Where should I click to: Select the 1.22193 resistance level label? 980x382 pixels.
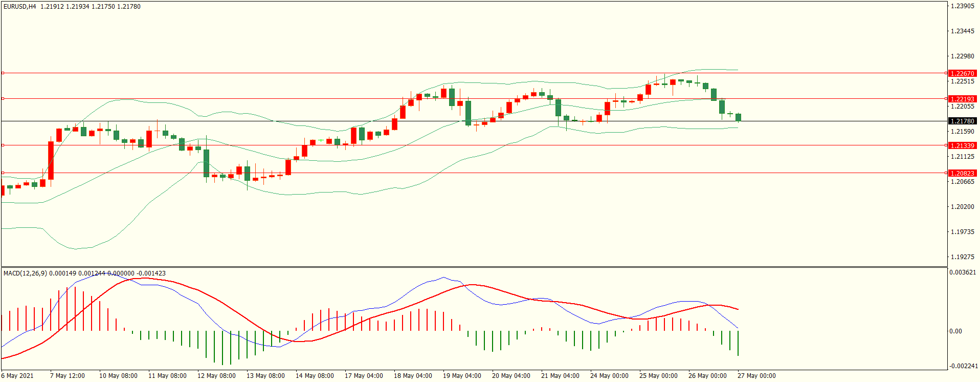pos(962,99)
